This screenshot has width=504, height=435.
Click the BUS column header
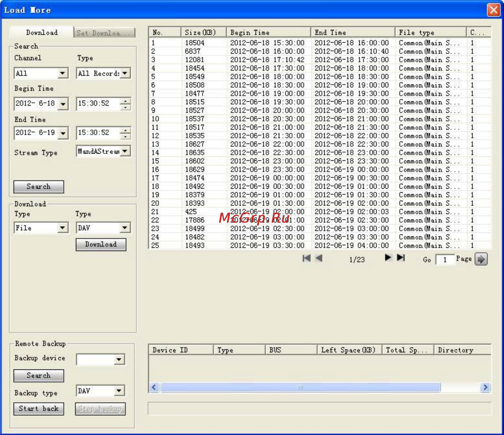click(x=291, y=350)
